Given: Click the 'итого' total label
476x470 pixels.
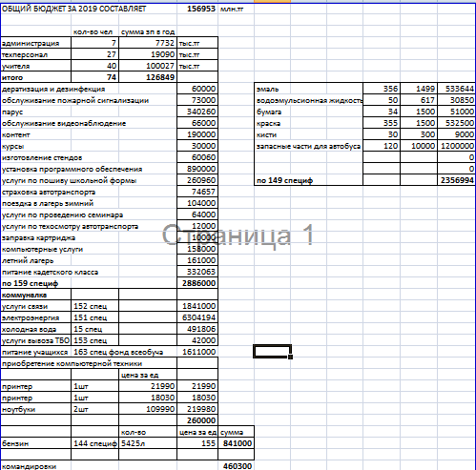Looking at the screenshot, I should pyautogui.click(x=36, y=77).
